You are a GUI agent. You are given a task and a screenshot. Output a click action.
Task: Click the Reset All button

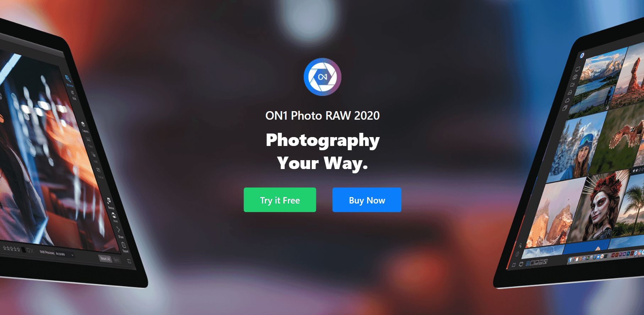click(x=105, y=259)
